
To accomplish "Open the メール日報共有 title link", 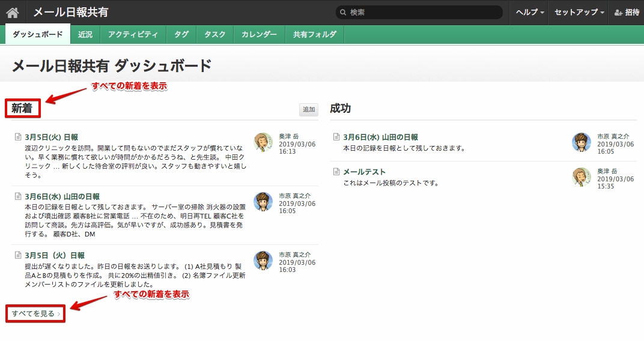I will (71, 13).
